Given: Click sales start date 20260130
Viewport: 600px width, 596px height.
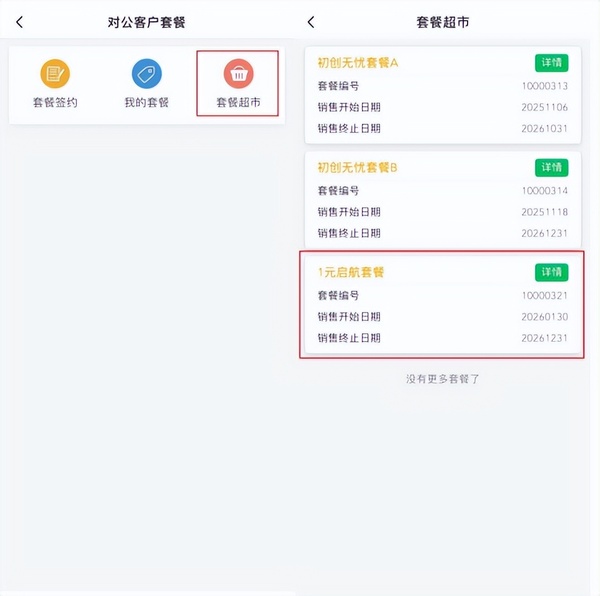Looking at the screenshot, I should [x=544, y=317].
